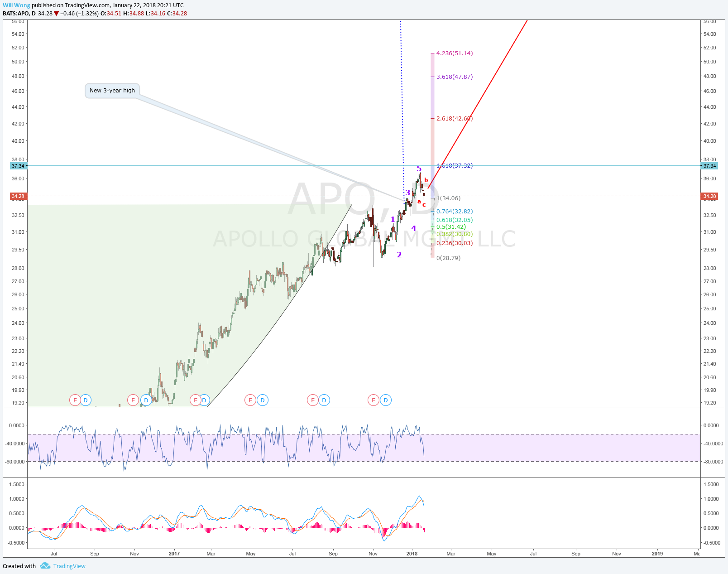Image resolution: width=728 pixels, height=574 pixels.
Task: Click the TradingView cloud logo in the footer
Action: coord(45,566)
